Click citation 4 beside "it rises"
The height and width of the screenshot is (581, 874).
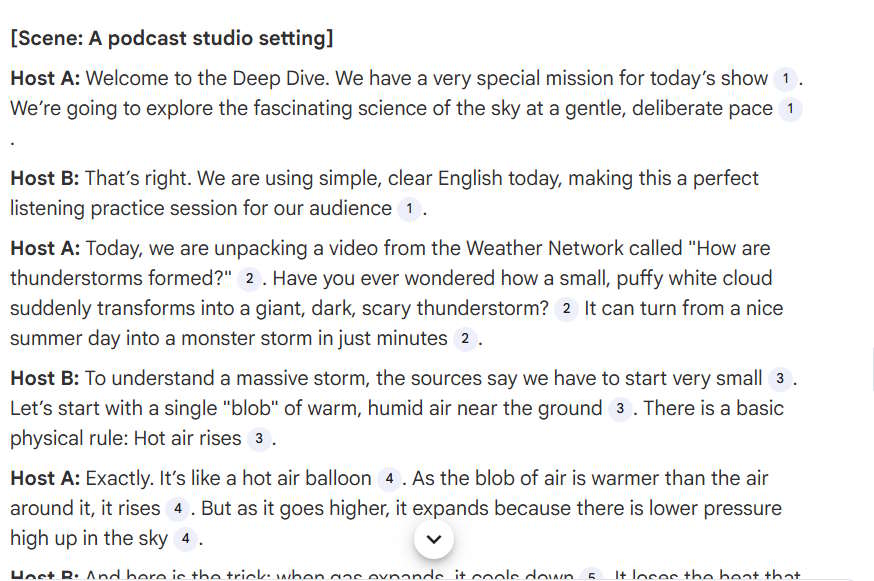pyautogui.click(x=176, y=508)
